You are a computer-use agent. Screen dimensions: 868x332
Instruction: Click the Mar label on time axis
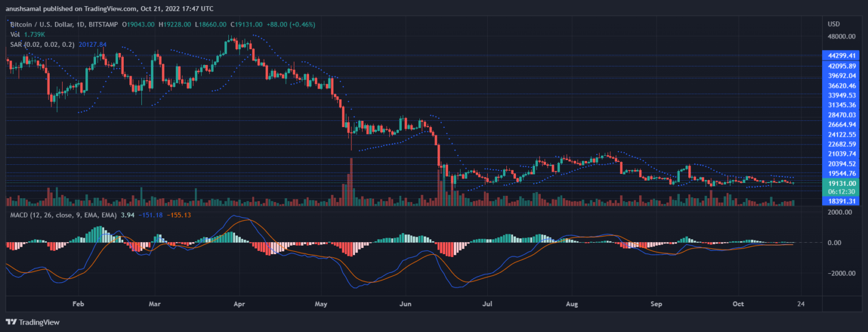click(x=155, y=304)
